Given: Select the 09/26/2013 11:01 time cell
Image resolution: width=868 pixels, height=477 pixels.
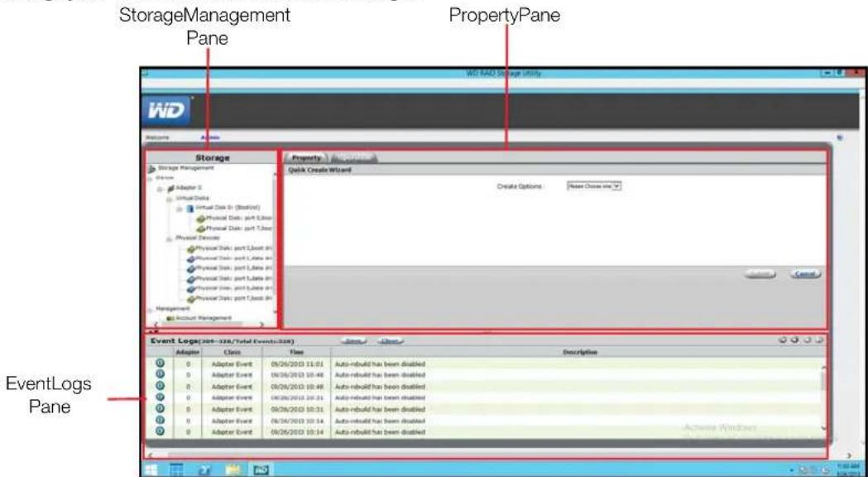Looking at the screenshot, I should [296, 364].
